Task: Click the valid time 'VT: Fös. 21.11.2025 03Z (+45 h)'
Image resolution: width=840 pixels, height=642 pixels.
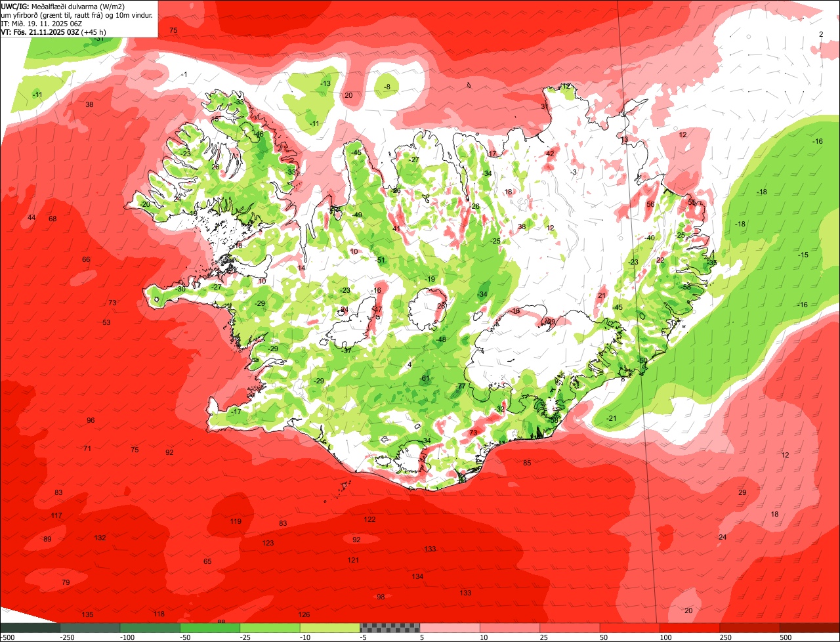Action: pyautogui.click(x=54, y=32)
